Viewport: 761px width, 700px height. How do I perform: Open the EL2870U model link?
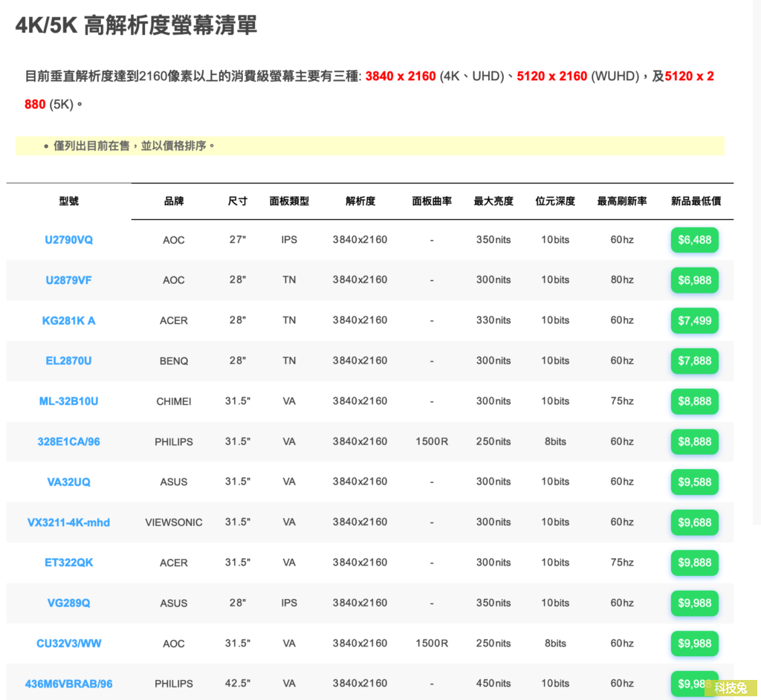pyautogui.click(x=68, y=360)
